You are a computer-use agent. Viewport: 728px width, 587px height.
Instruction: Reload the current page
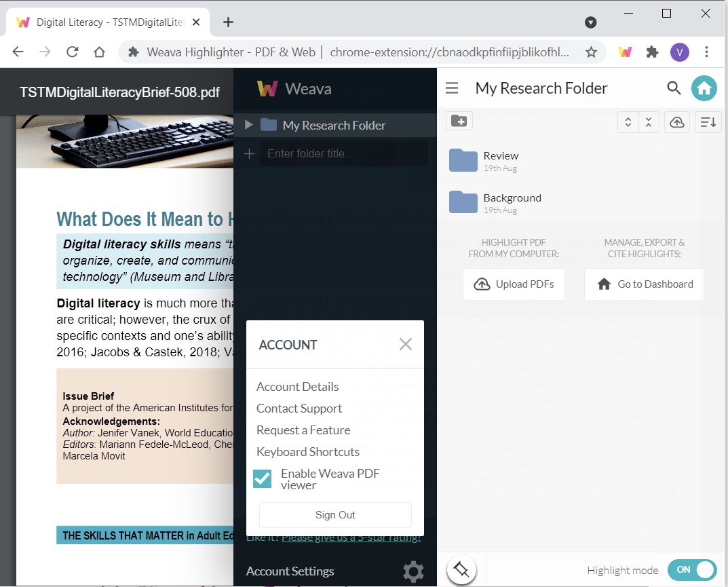(x=73, y=52)
